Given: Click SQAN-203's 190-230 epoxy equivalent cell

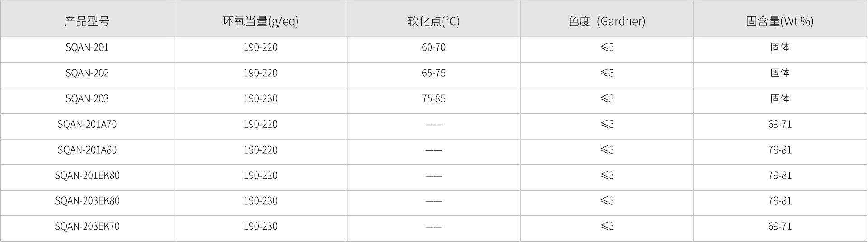Looking at the screenshot, I should coord(260,98).
